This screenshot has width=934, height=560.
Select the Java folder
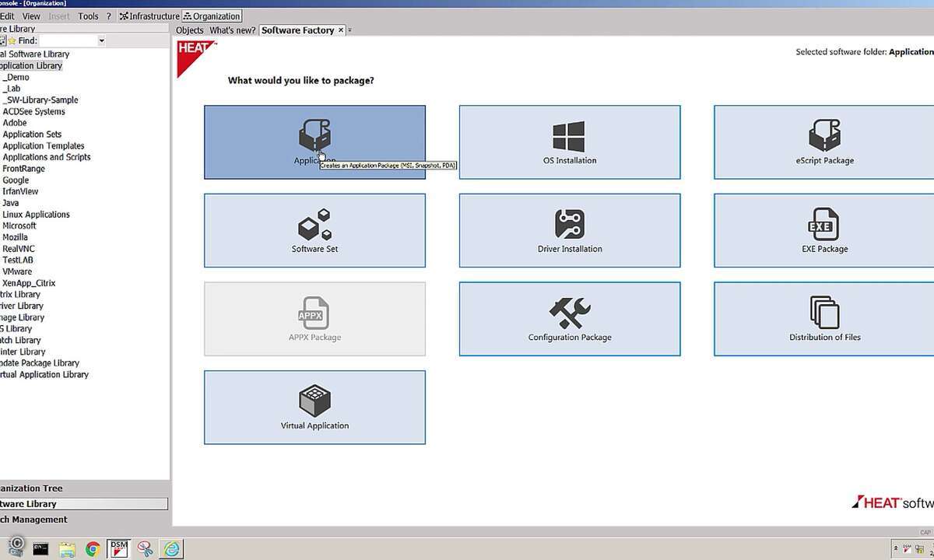[x=11, y=203]
